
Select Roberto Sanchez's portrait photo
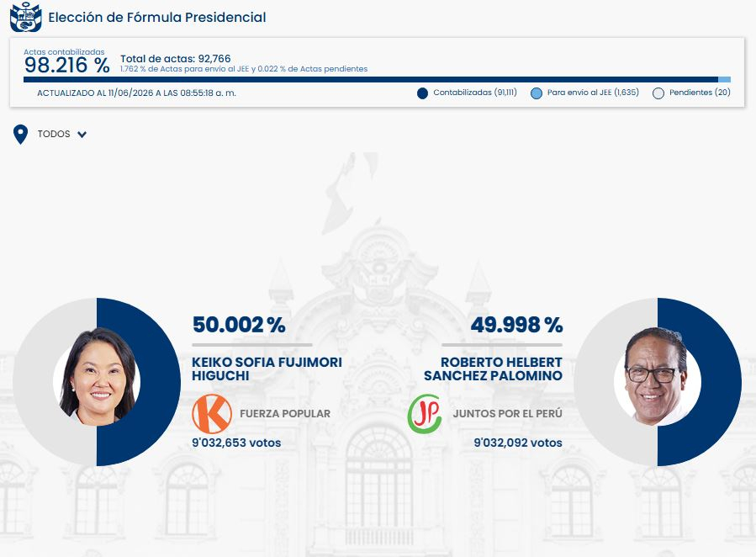click(655, 377)
